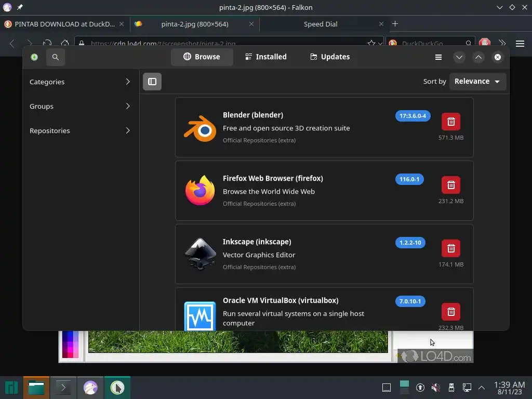Remove Blender with trash button
The image size is (532, 399).
coord(450,122)
